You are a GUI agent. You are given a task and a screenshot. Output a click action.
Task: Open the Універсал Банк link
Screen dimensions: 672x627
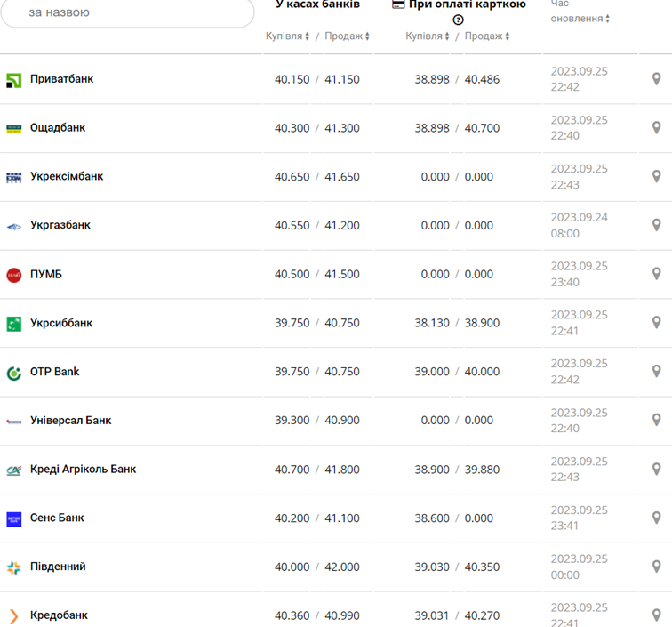tap(70, 420)
